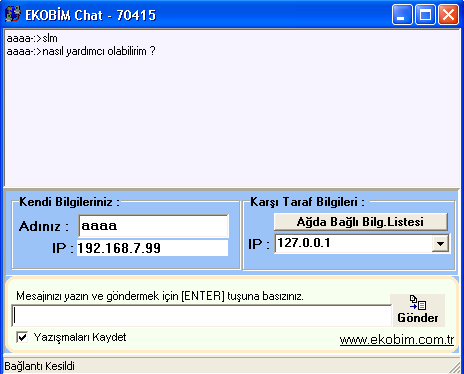
Task: Click the EKOBİM Chat application icon in title bar
Action: point(13,15)
